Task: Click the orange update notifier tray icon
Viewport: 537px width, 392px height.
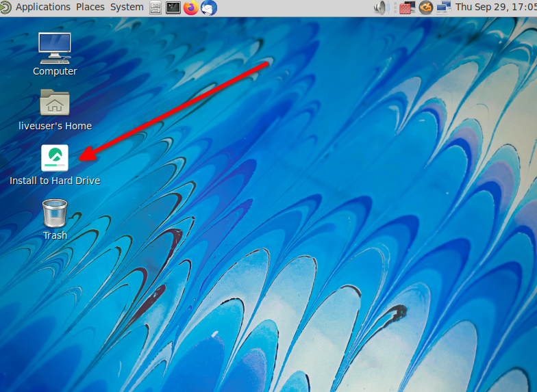Action: [426, 8]
